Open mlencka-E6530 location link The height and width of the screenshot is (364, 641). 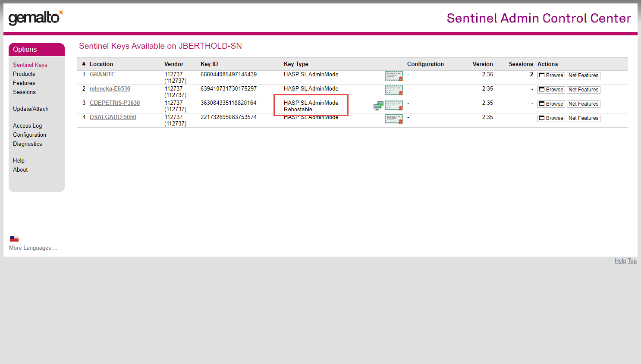click(x=110, y=88)
